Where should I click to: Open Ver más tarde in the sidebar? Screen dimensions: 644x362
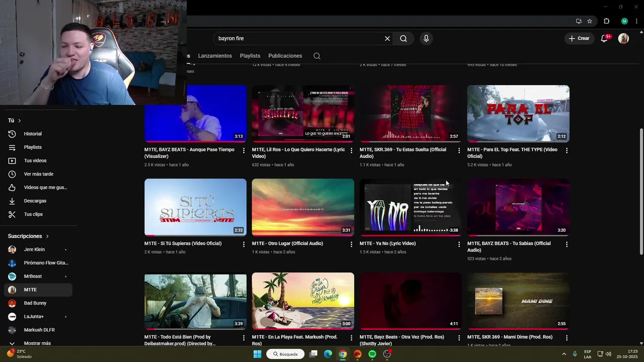tap(38, 174)
